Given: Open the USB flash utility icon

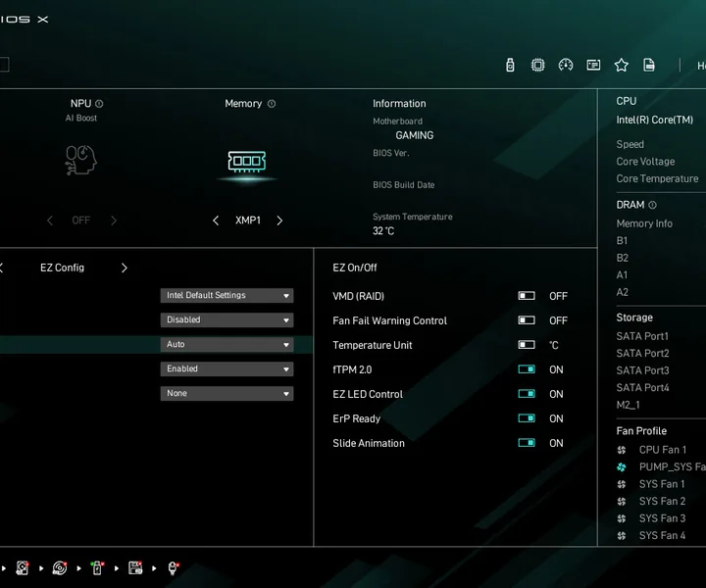Looking at the screenshot, I should (x=510, y=66).
